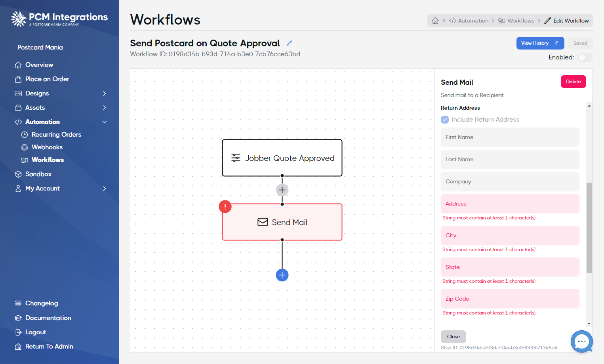The image size is (604, 364).
Task: Click the gray plus between workflow nodes
Action: coord(282,190)
